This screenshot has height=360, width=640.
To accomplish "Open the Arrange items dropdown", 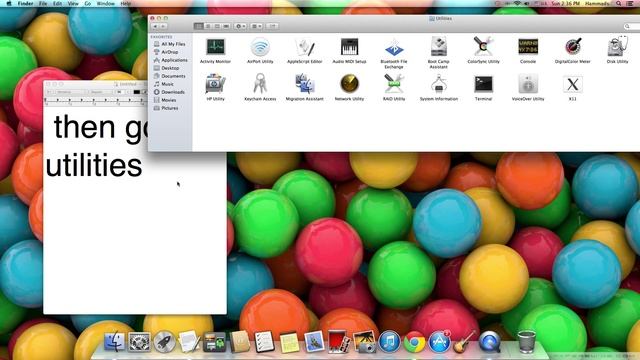I will [x=256, y=26].
